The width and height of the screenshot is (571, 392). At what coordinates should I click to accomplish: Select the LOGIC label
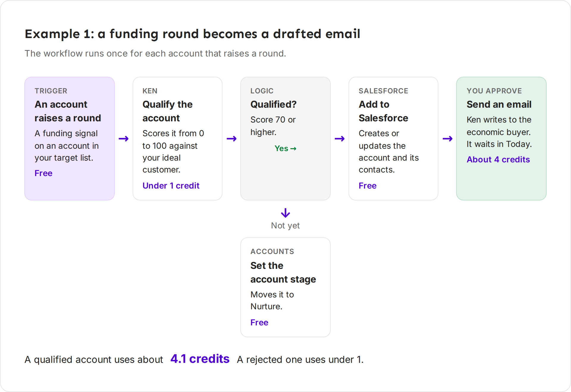click(x=262, y=91)
